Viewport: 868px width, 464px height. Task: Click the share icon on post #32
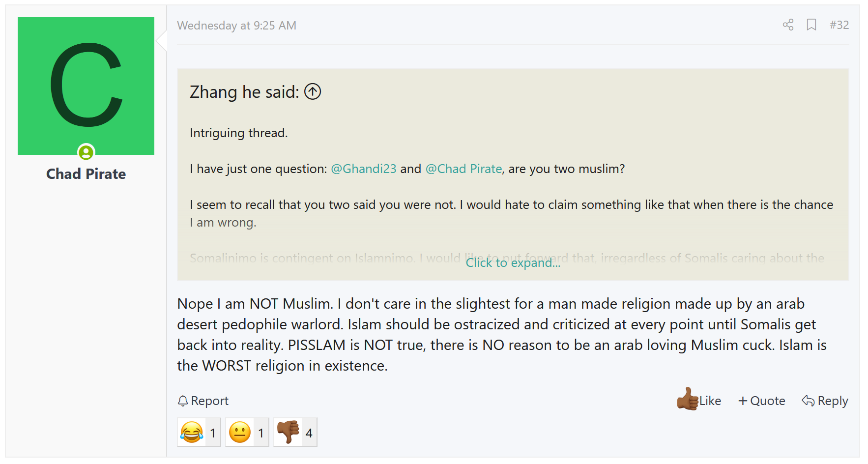pos(788,25)
